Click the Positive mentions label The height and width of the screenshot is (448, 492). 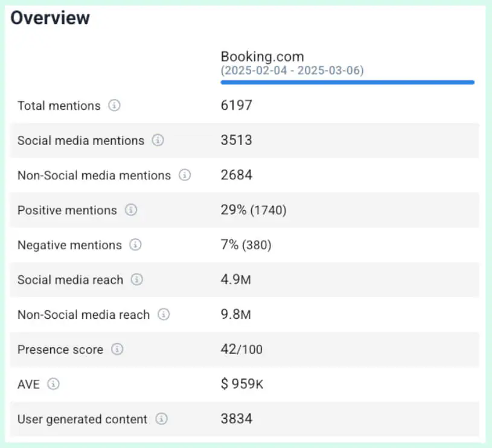pos(67,210)
